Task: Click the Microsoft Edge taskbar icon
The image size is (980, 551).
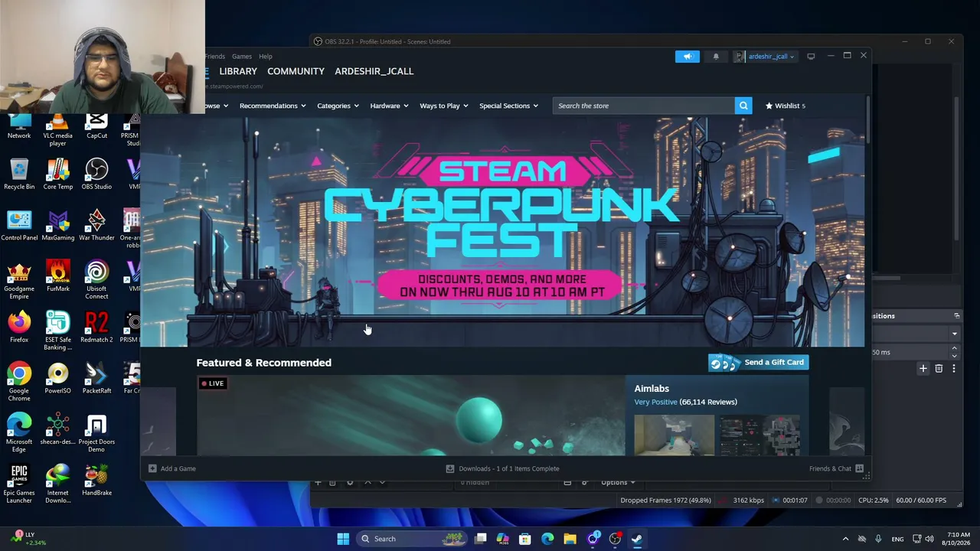Action: point(547,539)
